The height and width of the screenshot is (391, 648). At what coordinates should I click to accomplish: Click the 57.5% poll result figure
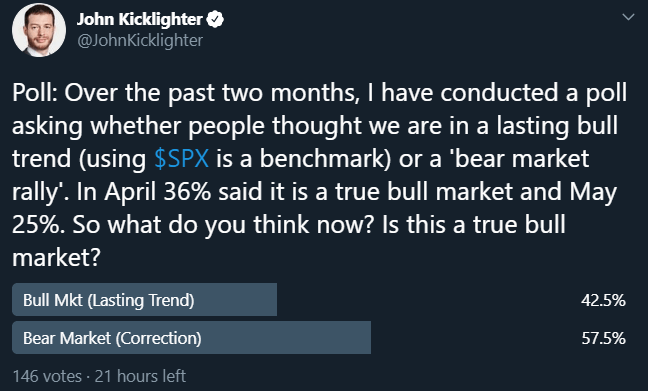603,338
